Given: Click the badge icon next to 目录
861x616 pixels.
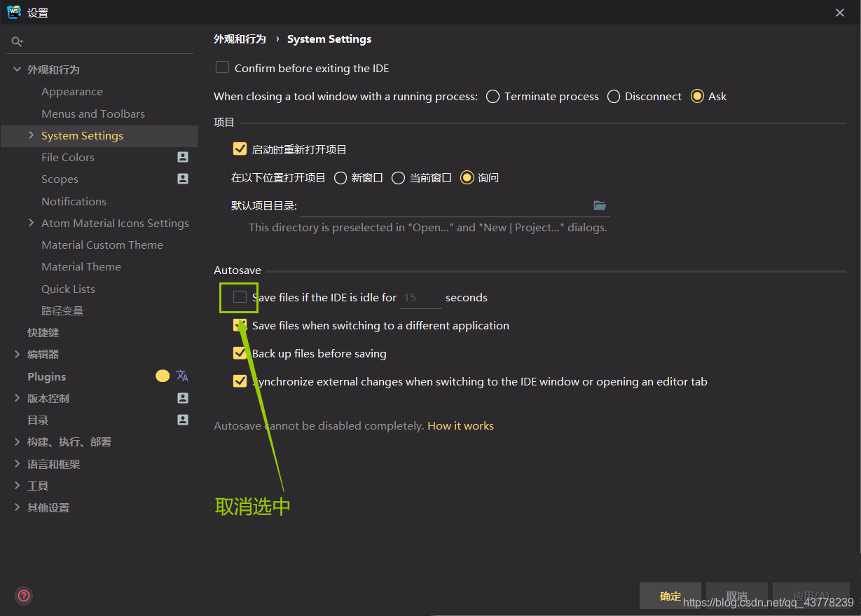Looking at the screenshot, I should click(183, 419).
